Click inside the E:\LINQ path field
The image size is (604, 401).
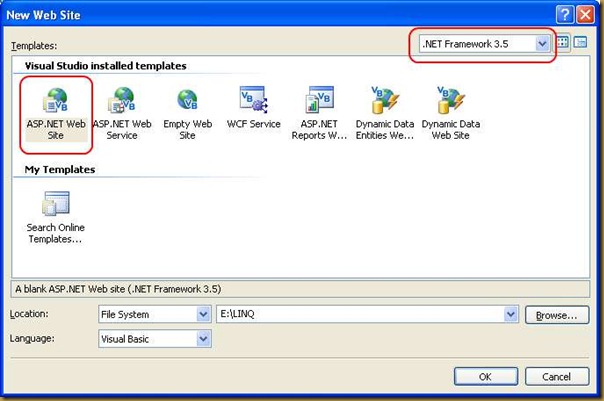pyautogui.click(x=361, y=314)
